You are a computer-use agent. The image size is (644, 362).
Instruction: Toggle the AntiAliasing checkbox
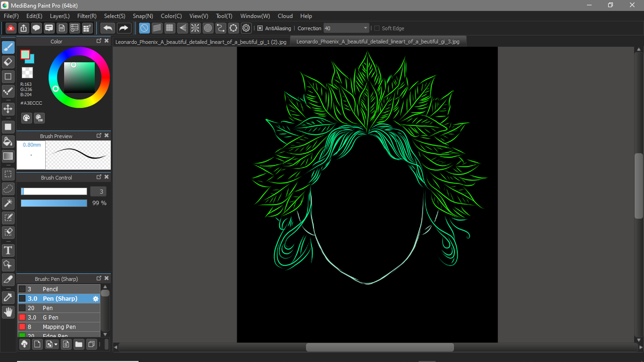260,29
